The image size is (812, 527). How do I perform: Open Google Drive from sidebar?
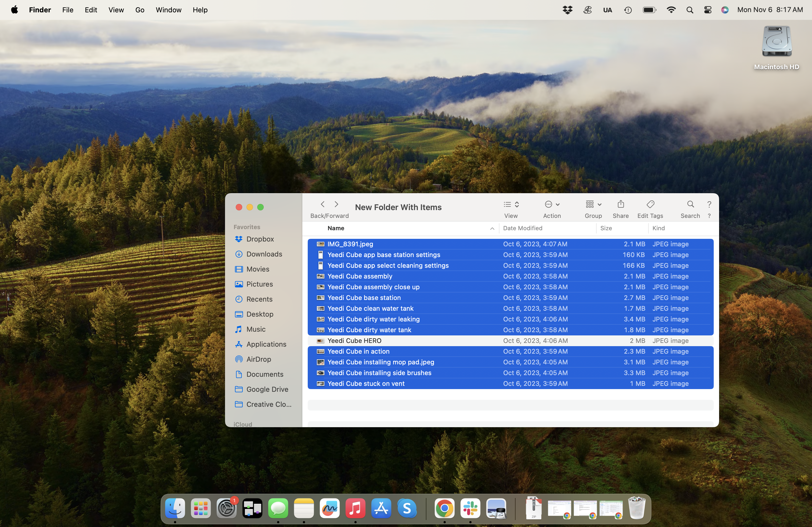point(267,389)
